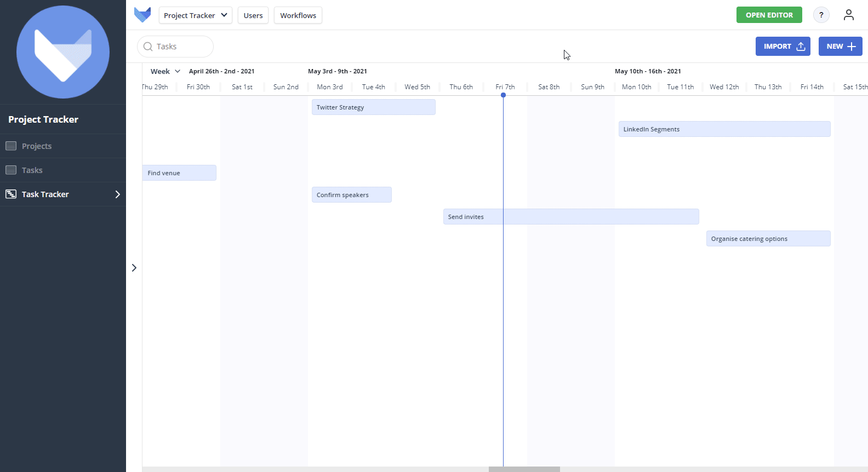
Task: Open the Project Tracker dropdown
Action: tap(195, 15)
